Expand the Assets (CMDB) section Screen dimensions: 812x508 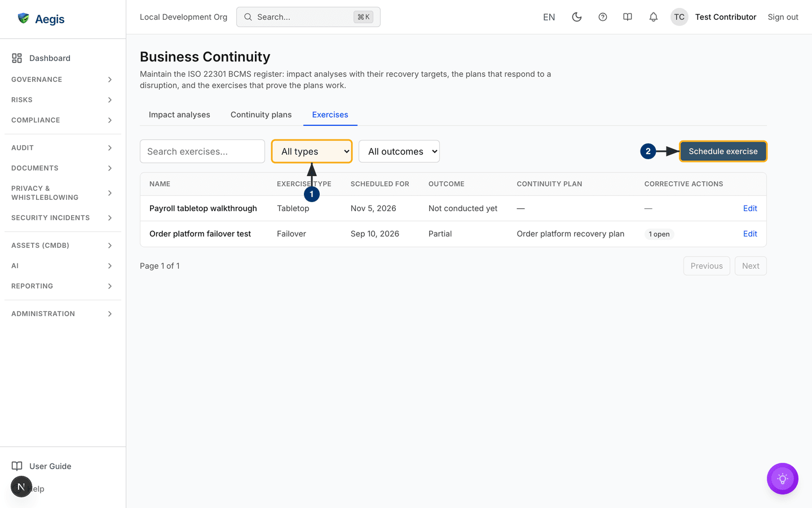coord(63,246)
